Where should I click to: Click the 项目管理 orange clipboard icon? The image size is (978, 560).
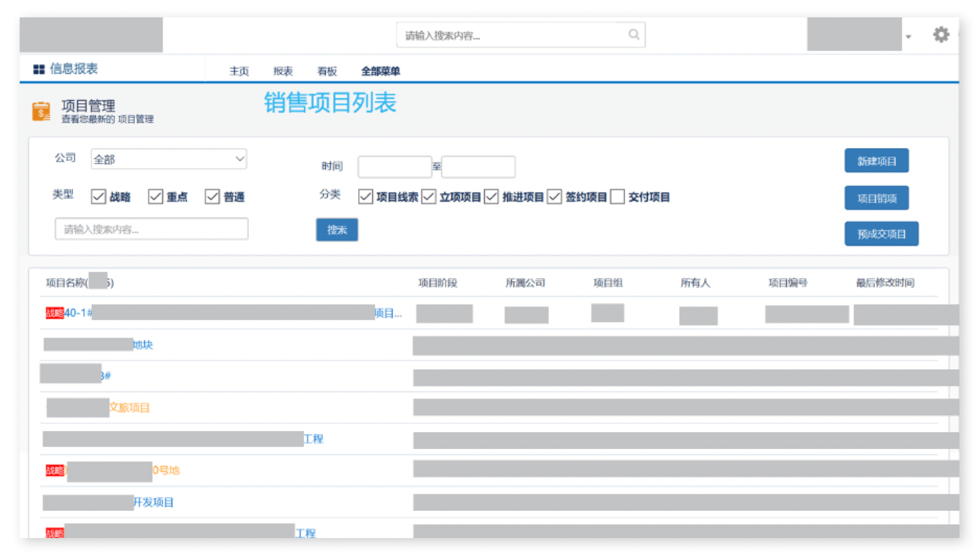pyautogui.click(x=41, y=111)
